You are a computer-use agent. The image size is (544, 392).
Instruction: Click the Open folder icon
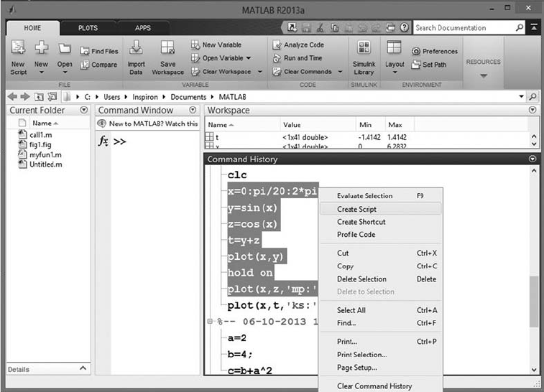(65, 49)
